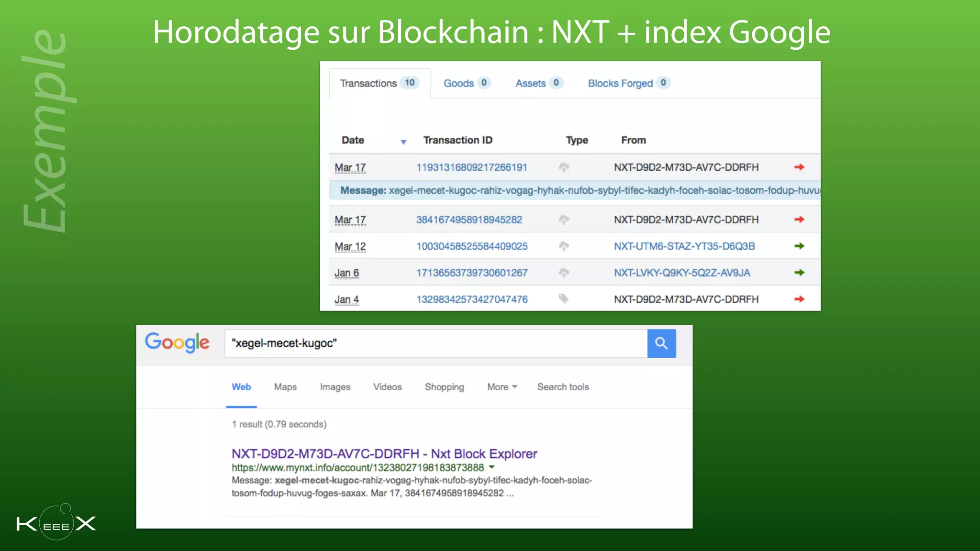Click the Jan 4 date cell
980x551 pixels.
pyautogui.click(x=346, y=300)
